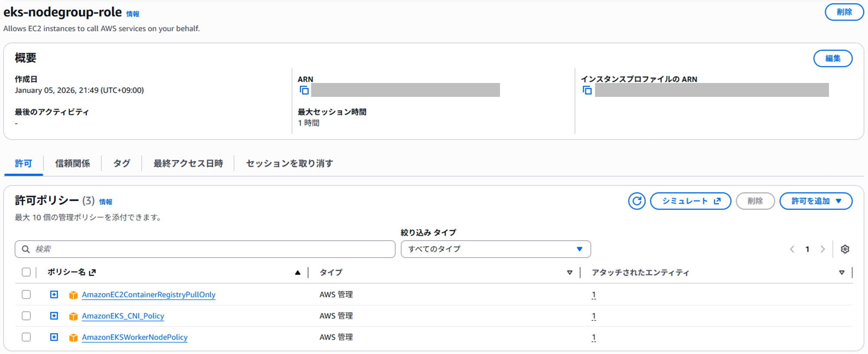The height and width of the screenshot is (354, 868).
Task: Go to the next page of policies
Action: (x=822, y=249)
